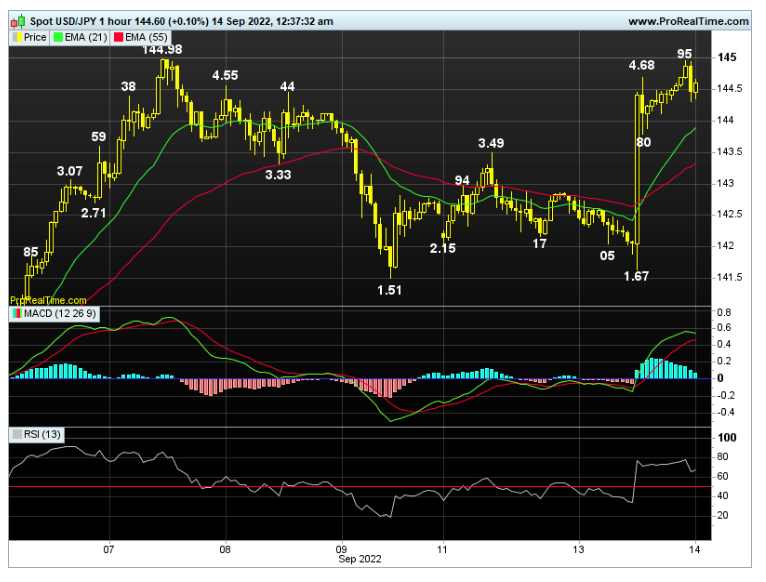This screenshot has width=766, height=582.
Task: Click the red EMA (55) legend swatch
Action: [118, 37]
